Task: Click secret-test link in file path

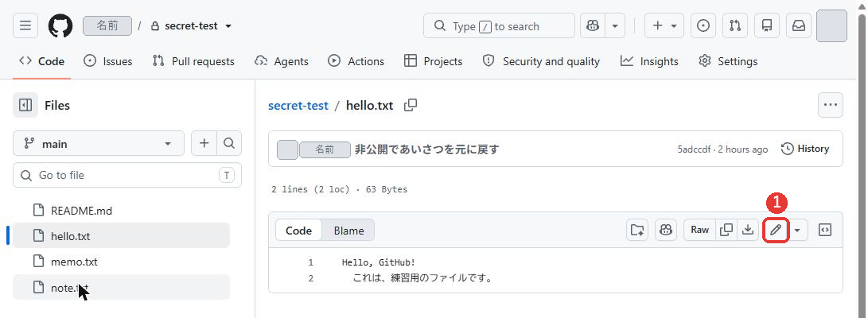Action: tap(298, 105)
